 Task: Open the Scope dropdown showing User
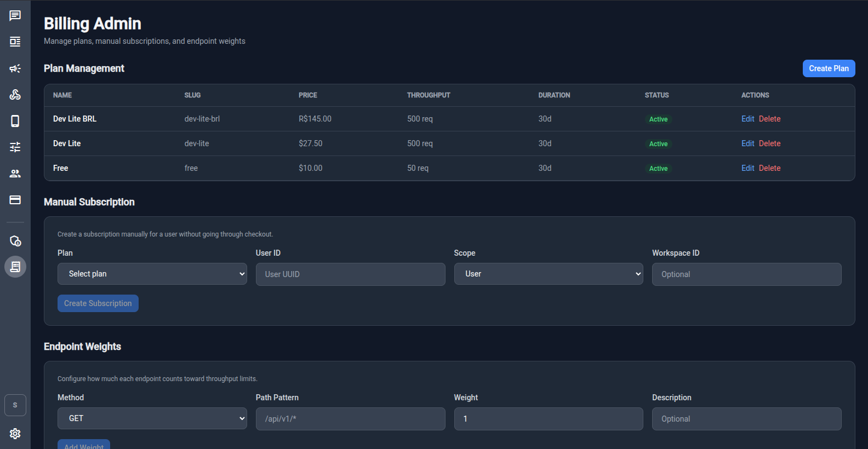pos(549,274)
